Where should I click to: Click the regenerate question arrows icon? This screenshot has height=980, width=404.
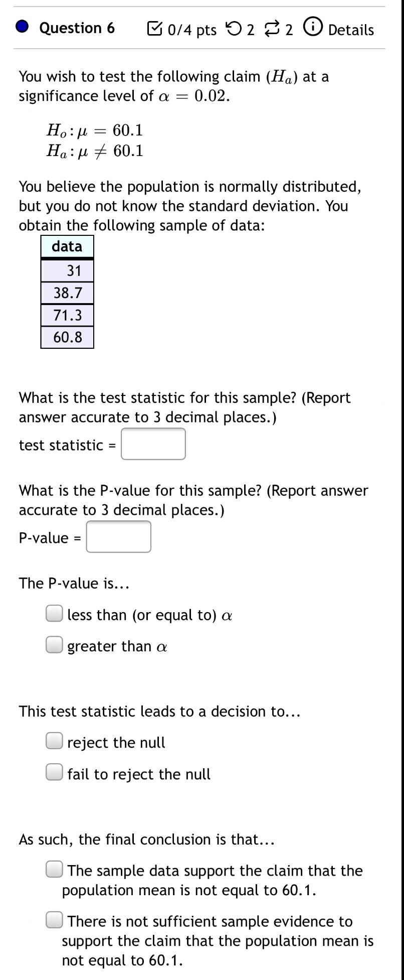271,29
